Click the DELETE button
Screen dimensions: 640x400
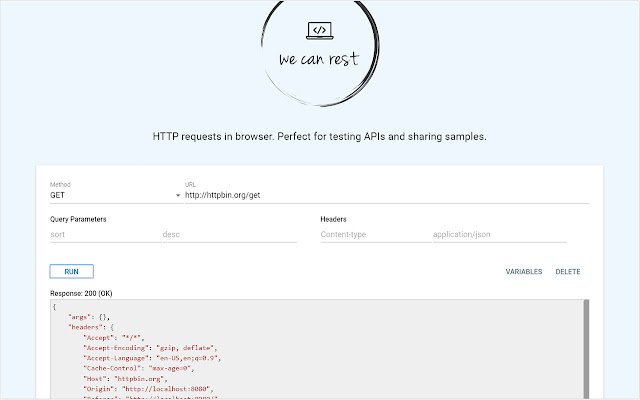pos(568,271)
